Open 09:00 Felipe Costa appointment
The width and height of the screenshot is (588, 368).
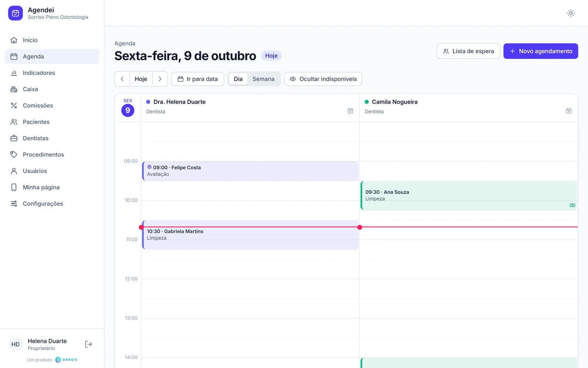pyautogui.click(x=250, y=171)
